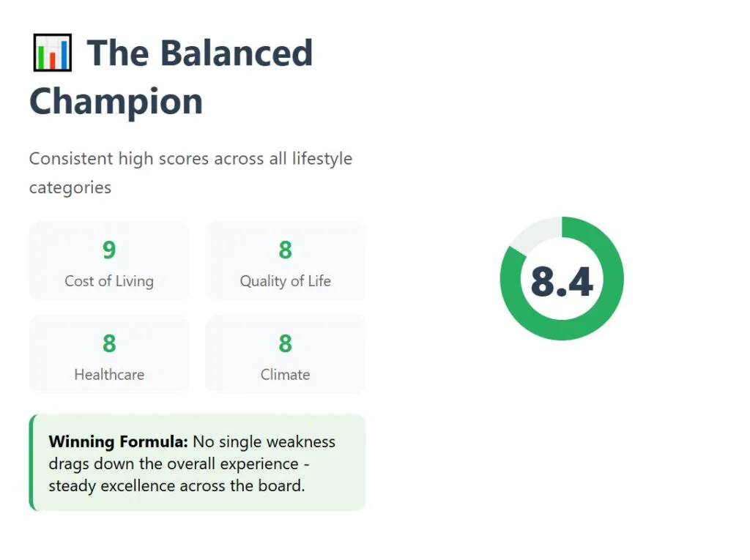Click the word "Champion" in the heading
The image size is (750, 560).
tap(116, 101)
